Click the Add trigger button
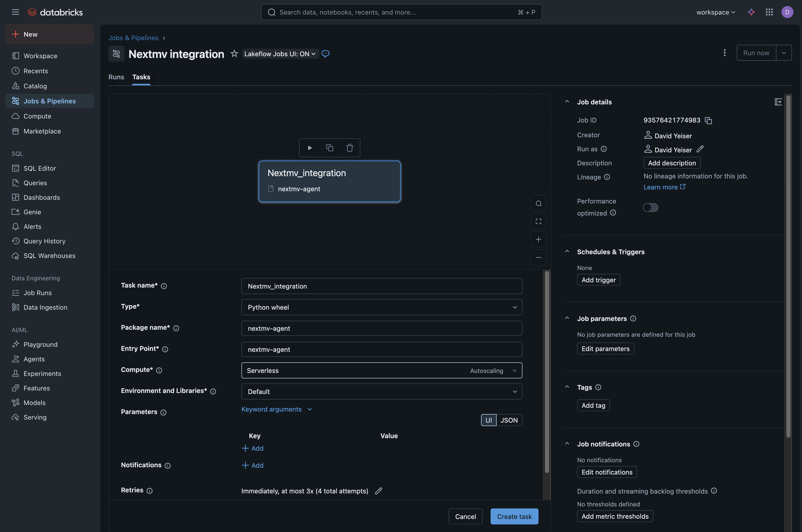Screen dimensions: 802x532 [x=598, y=280]
